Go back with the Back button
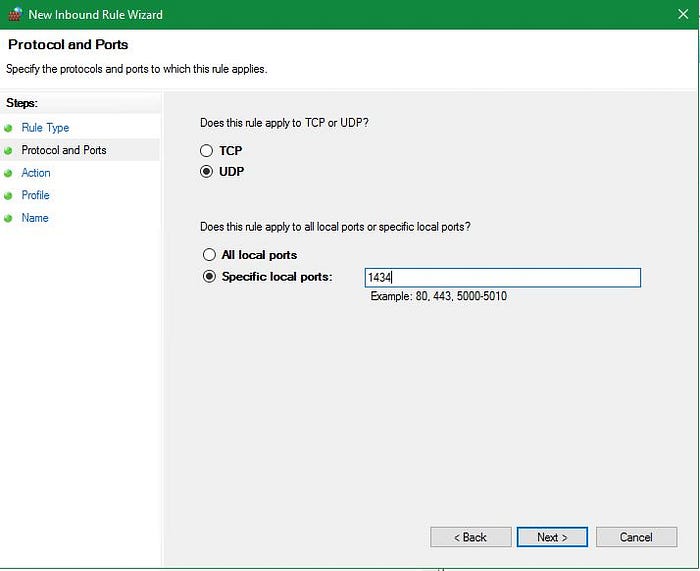 (471, 537)
